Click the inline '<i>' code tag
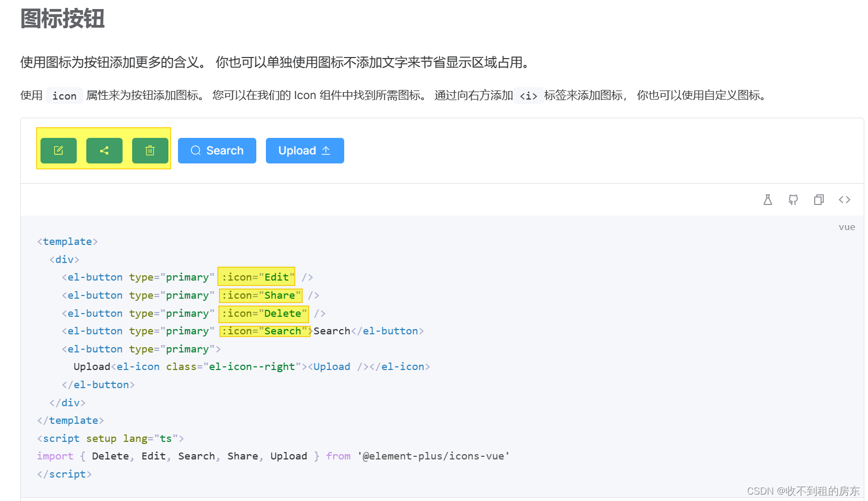 tap(529, 96)
